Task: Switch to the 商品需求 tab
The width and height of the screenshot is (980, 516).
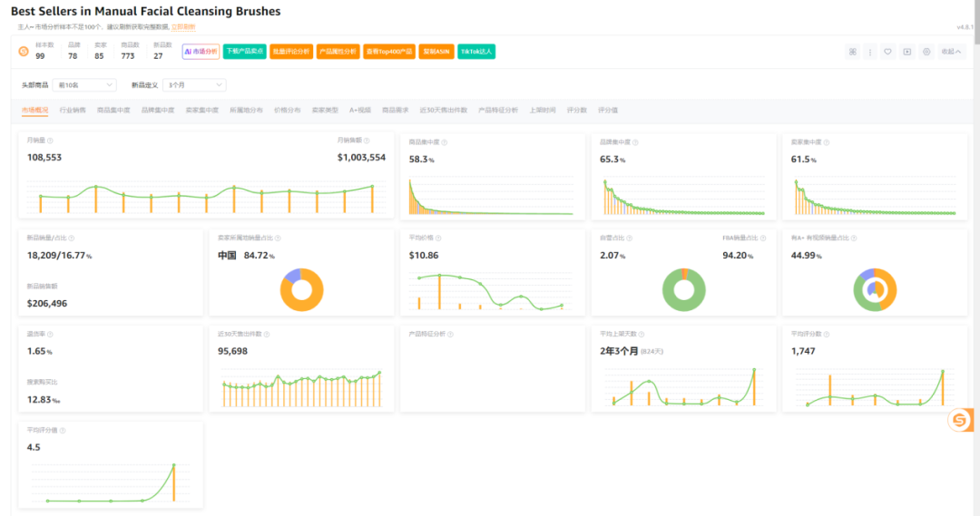Action: point(395,110)
